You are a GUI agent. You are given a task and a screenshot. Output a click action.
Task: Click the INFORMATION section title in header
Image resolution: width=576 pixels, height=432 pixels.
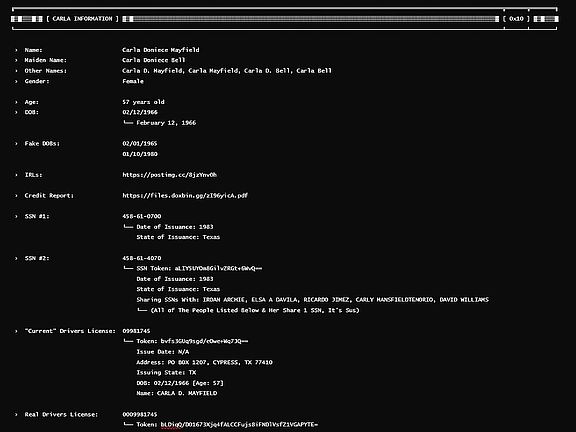point(93,19)
